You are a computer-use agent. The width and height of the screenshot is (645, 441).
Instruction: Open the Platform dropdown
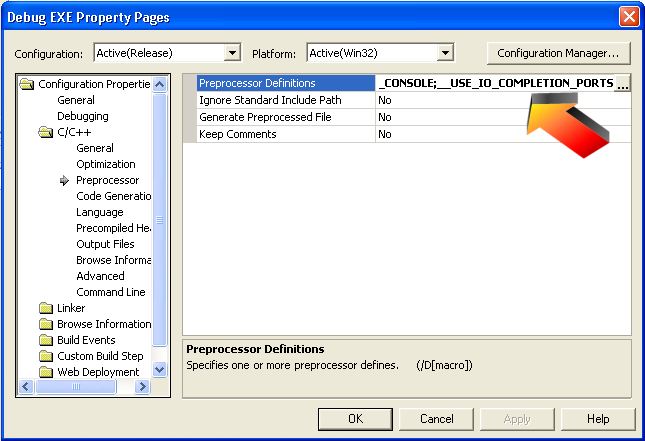click(445, 52)
